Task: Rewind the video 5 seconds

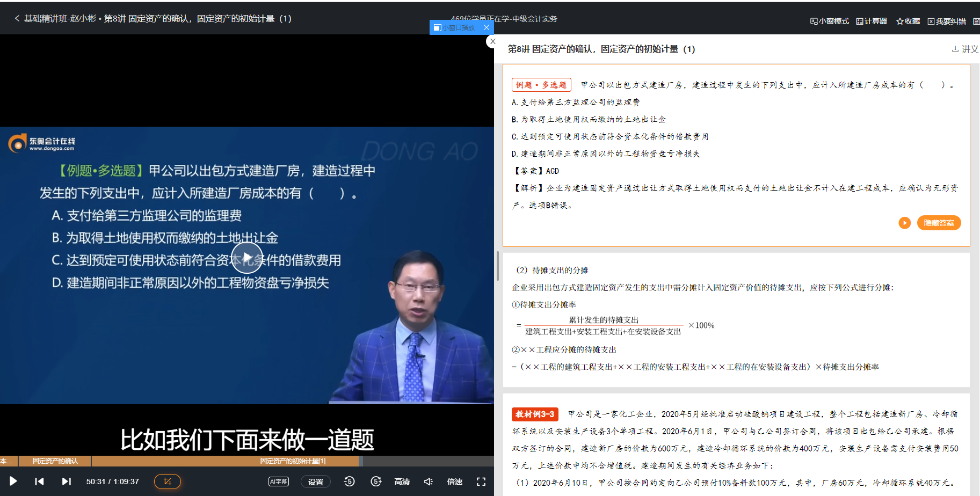Action: 349,482
